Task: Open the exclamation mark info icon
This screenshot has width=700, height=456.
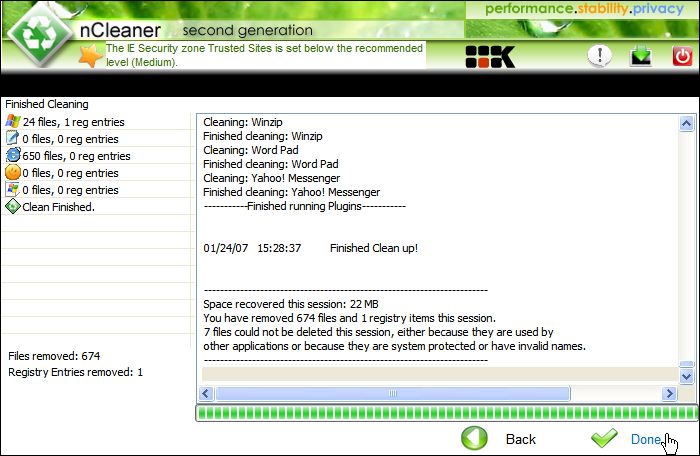Action: coord(599,56)
